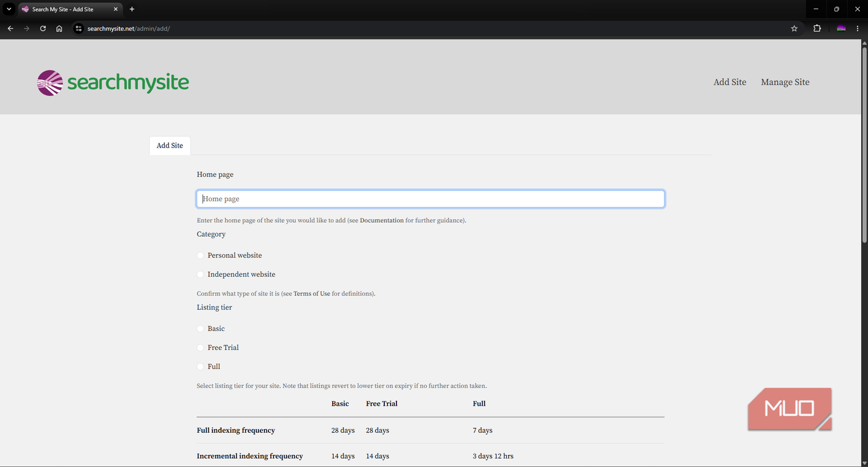Open the extensions puzzle icon
868x467 pixels.
[817, 28]
